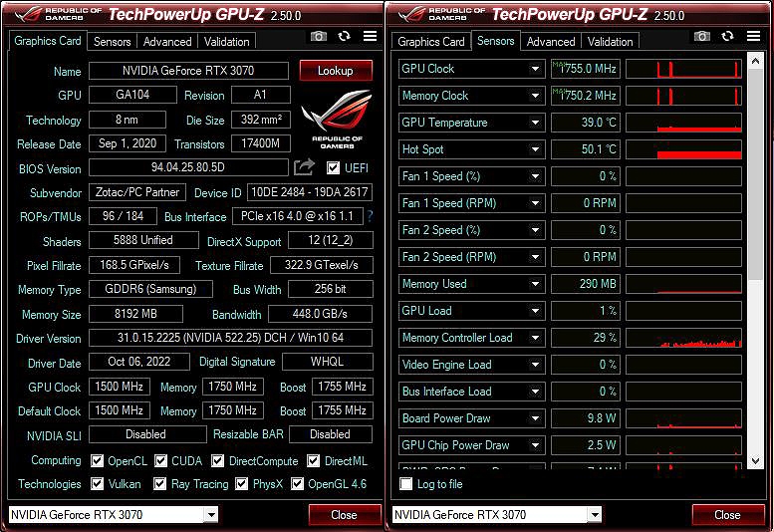This screenshot has height=532, width=774.
Task: Switch to Advanced tab in right window
Action: pos(551,42)
